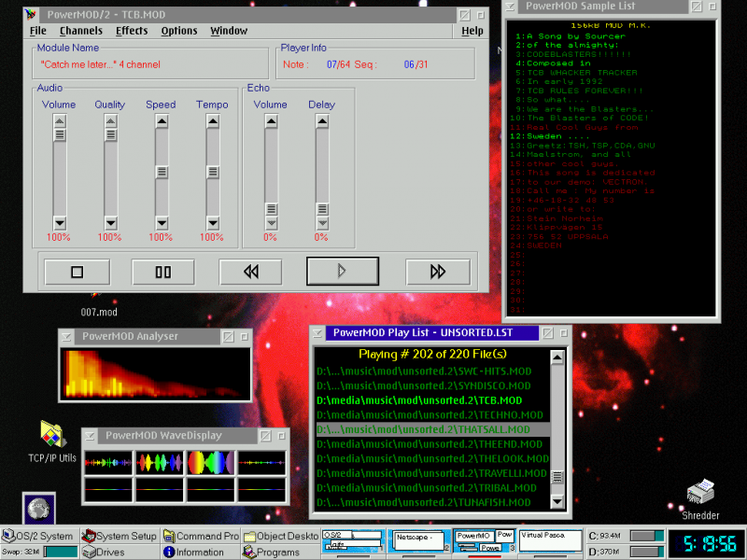Open the Effects menu
Viewport: 747px width, 560px height.
click(132, 31)
